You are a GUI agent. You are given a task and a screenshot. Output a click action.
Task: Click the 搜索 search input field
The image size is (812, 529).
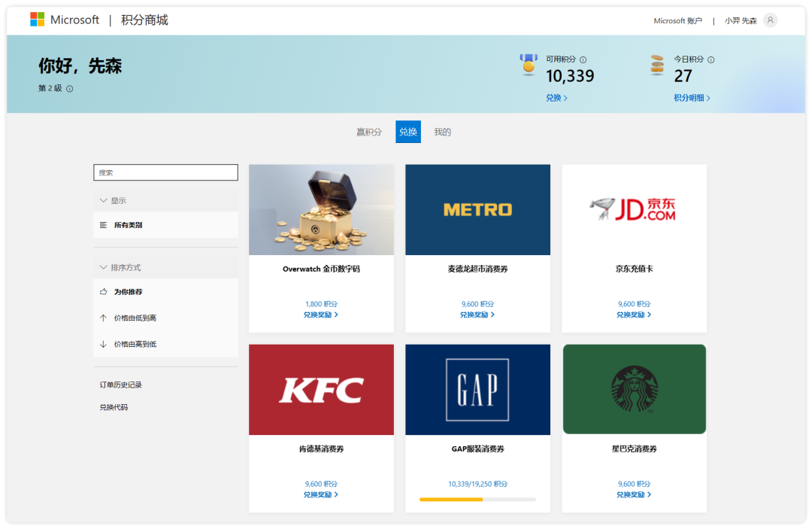165,172
